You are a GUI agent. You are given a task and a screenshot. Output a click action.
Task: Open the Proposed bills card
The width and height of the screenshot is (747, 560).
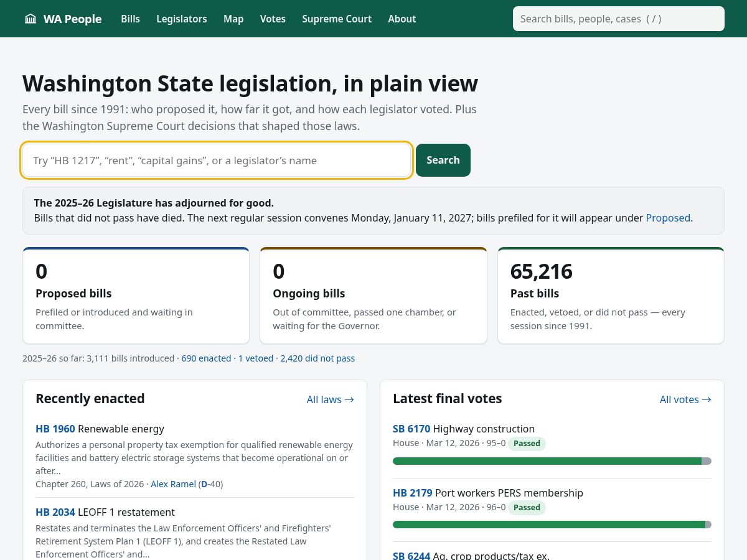[x=136, y=296]
